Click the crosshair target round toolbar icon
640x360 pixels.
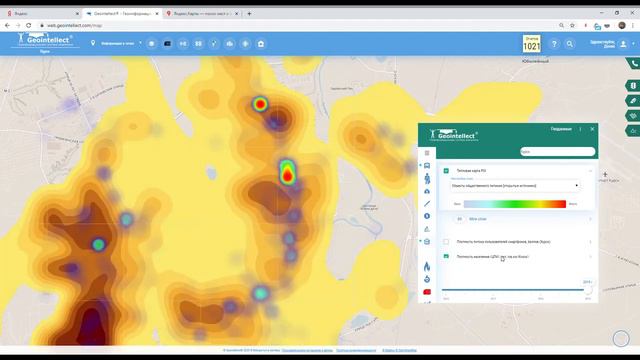coord(245,44)
